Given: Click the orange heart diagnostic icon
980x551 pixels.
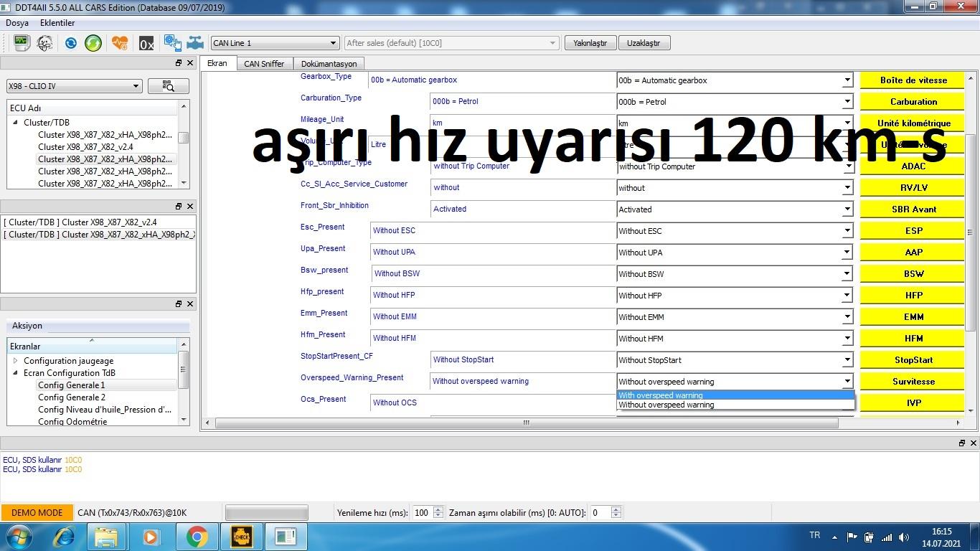Looking at the screenshot, I should tap(120, 43).
